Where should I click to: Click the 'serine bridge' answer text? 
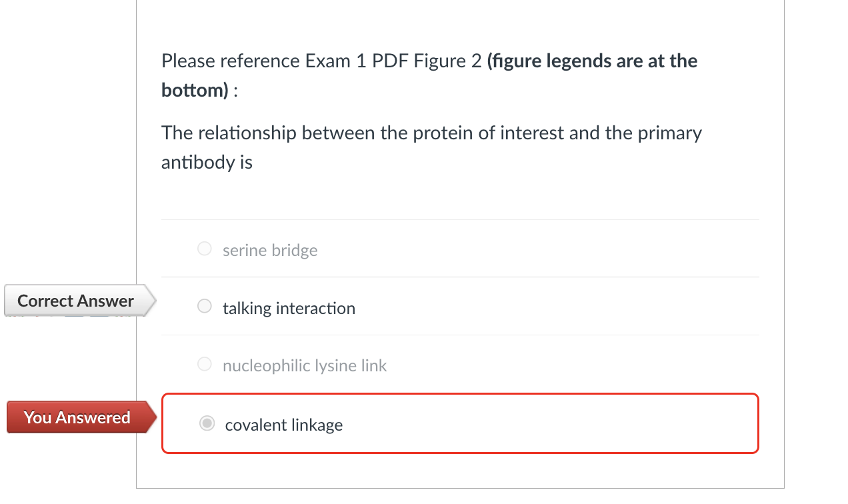click(x=270, y=251)
